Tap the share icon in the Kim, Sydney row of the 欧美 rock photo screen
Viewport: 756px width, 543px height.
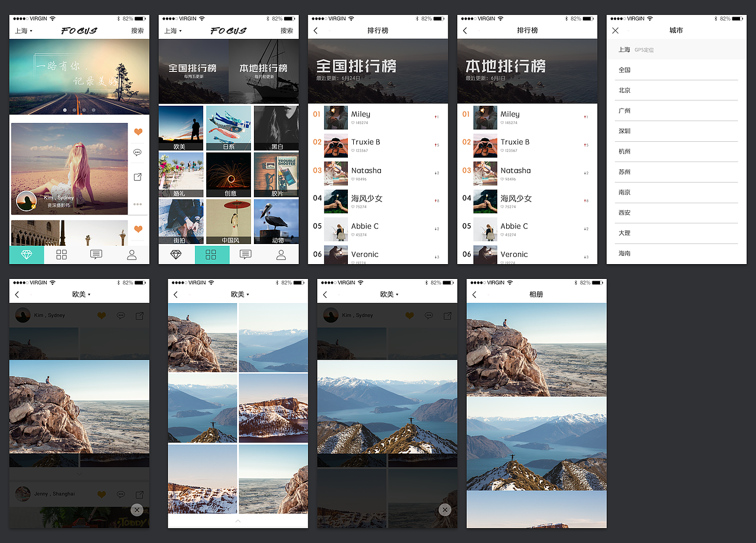[x=139, y=316]
